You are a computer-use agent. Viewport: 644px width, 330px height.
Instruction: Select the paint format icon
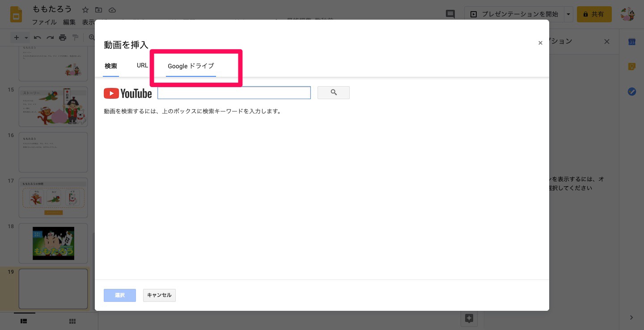[75, 38]
